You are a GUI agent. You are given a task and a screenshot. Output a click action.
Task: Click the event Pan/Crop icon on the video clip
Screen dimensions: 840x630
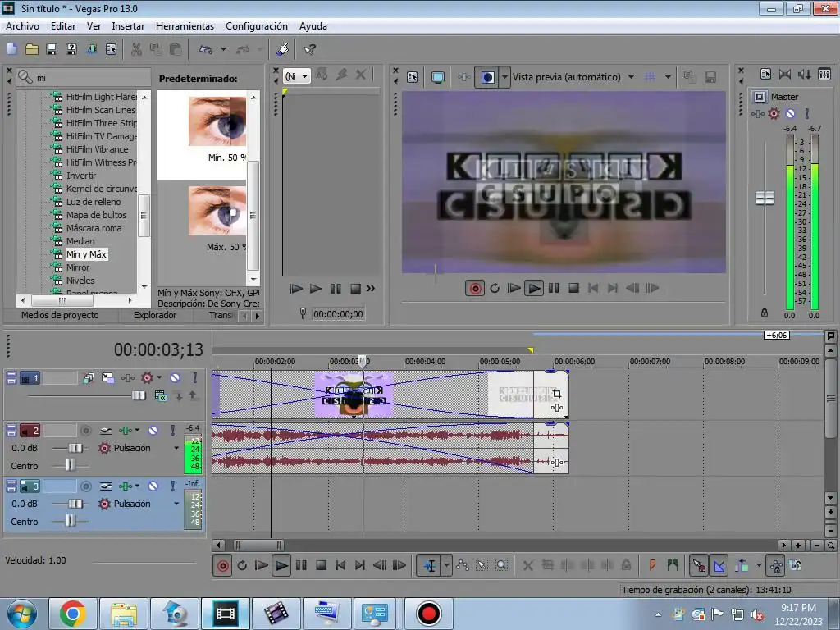557,394
